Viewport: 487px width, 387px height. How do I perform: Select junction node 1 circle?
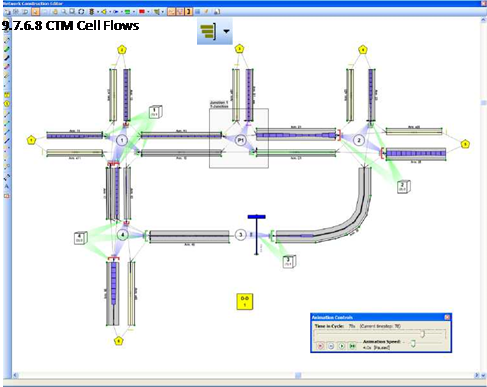pos(122,140)
